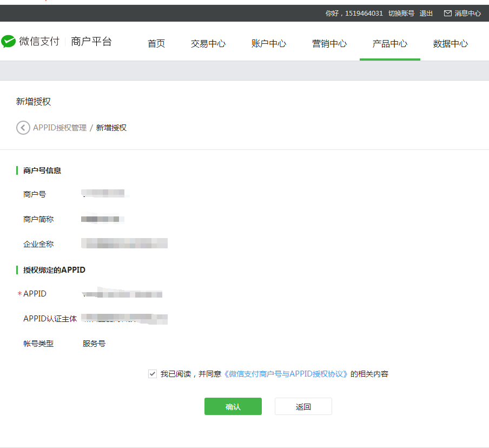
Task: Select the APPID input field value
Action: pos(123,293)
